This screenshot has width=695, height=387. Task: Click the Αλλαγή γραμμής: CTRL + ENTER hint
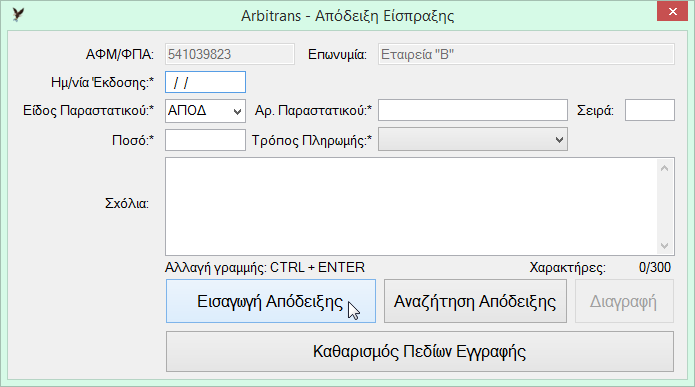tap(265, 267)
